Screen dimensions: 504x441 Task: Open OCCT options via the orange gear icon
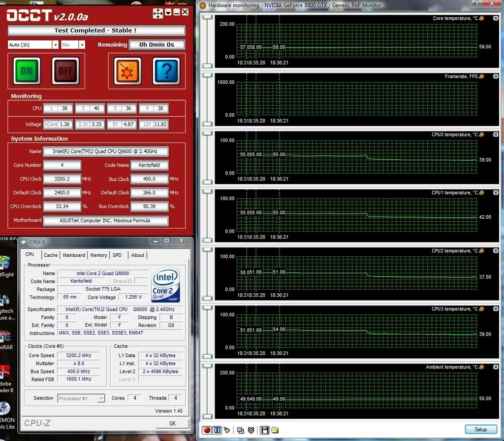coord(127,71)
